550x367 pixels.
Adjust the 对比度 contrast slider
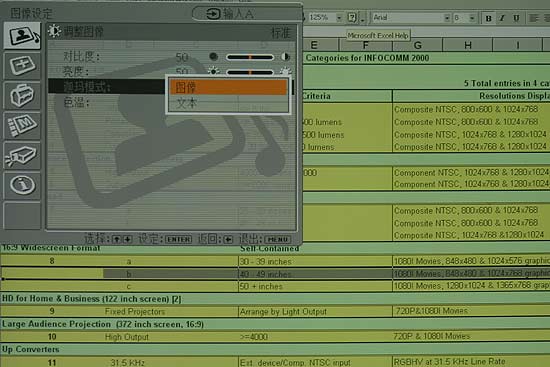(250, 57)
